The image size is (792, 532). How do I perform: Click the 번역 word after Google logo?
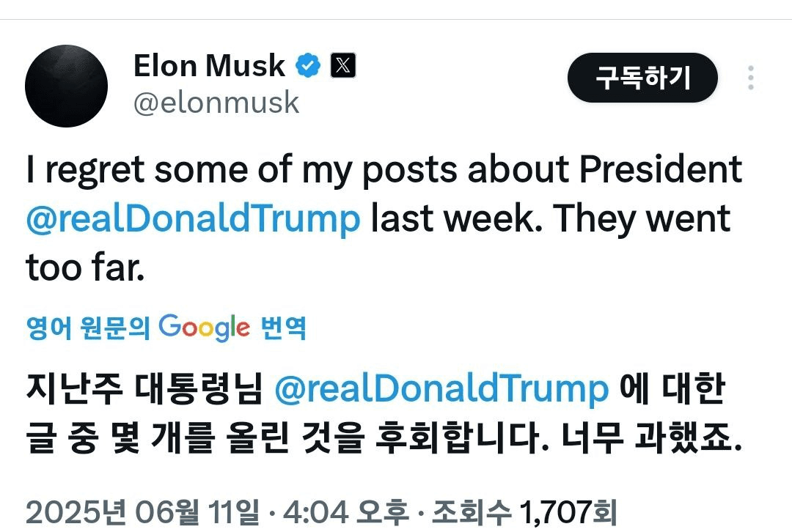coord(284,328)
